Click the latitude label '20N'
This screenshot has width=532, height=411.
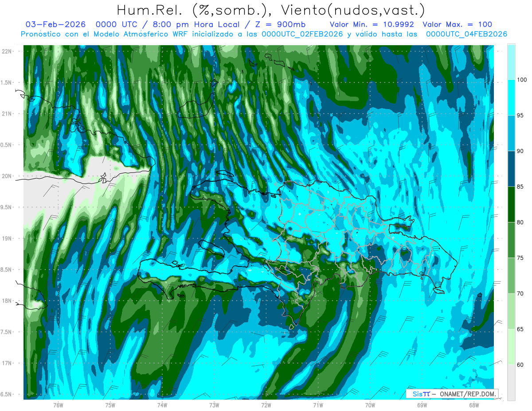(x=8, y=176)
